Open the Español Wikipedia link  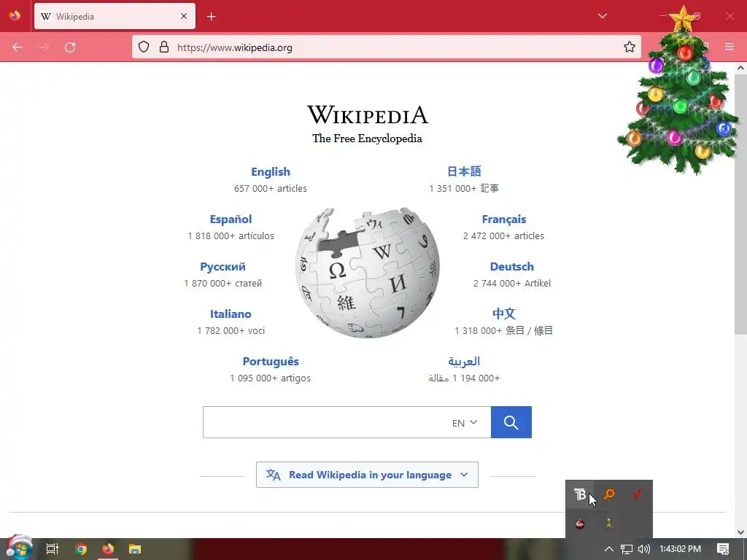[x=231, y=219]
